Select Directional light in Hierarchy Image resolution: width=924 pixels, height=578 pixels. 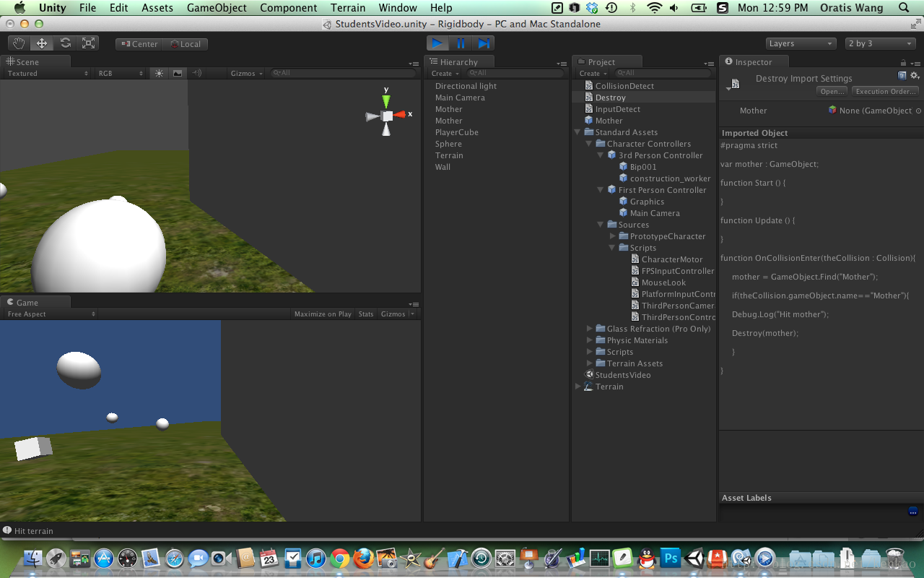click(466, 86)
